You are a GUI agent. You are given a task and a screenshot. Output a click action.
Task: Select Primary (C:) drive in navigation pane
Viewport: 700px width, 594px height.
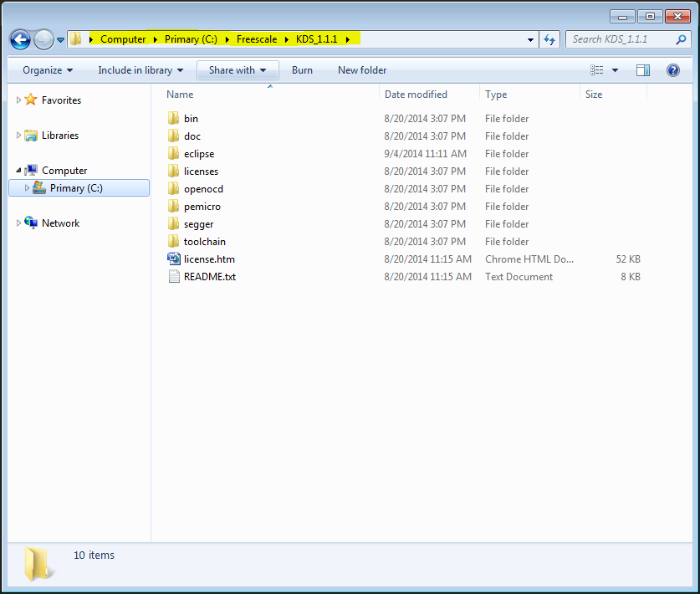click(x=76, y=188)
